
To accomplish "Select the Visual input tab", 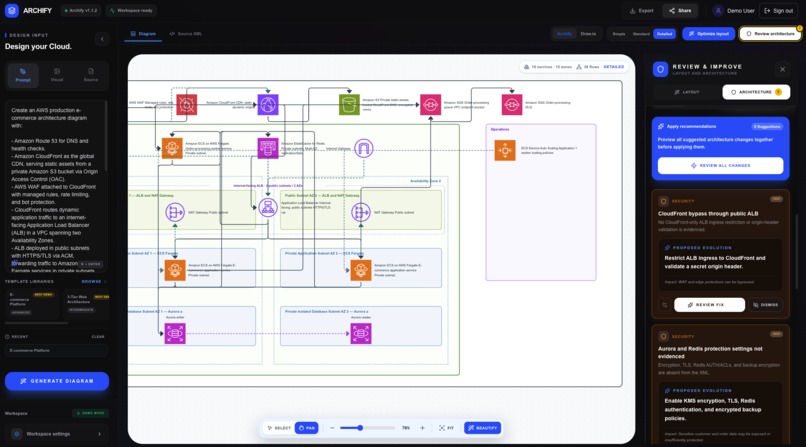I will [57, 75].
